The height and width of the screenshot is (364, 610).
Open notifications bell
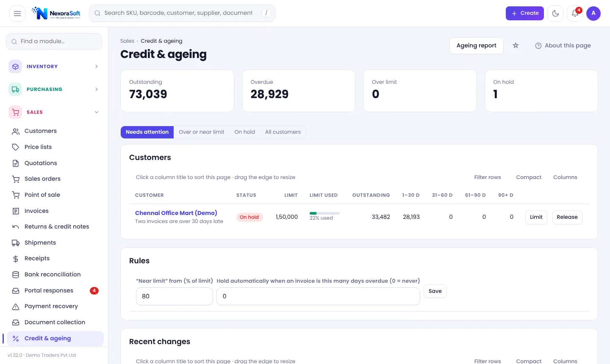(575, 14)
